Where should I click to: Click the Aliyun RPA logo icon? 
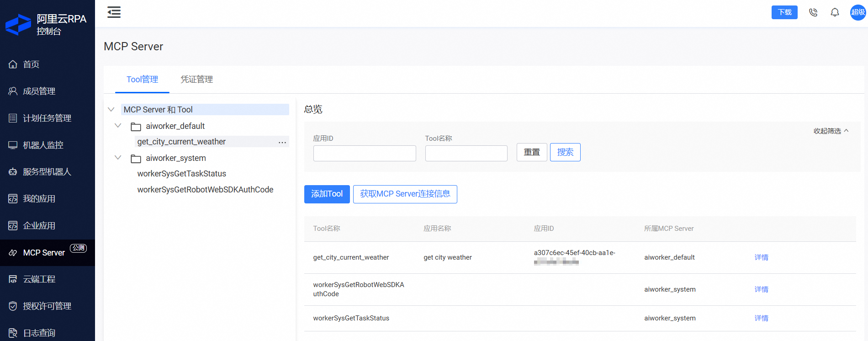18,25
